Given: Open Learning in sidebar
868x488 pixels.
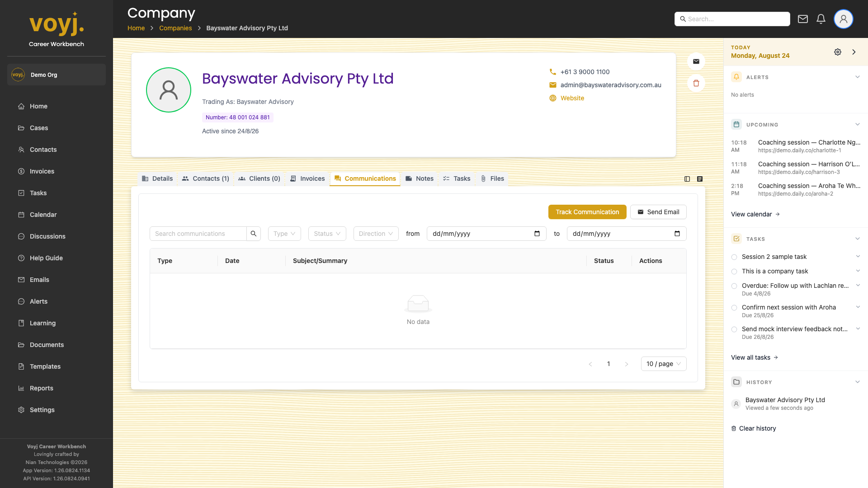Looking at the screenshot, I should tap(42, 323).
